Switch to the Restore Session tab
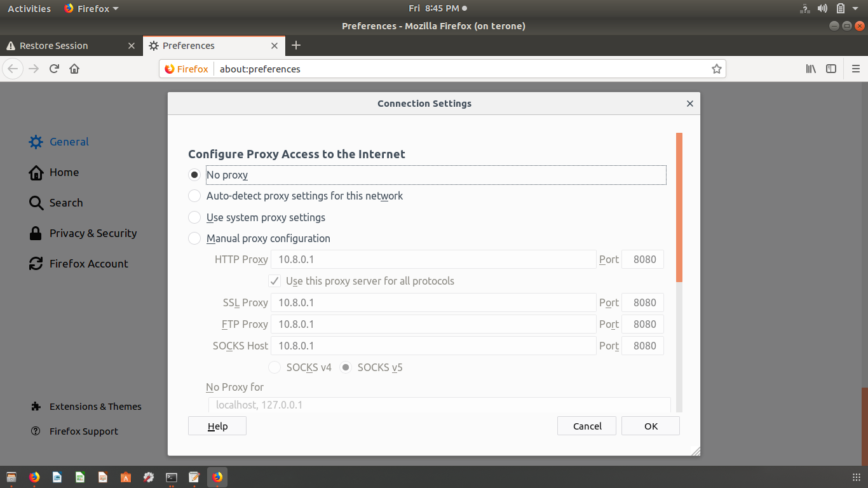This screenshot has height=488, width=868. (x=70, y=46)
